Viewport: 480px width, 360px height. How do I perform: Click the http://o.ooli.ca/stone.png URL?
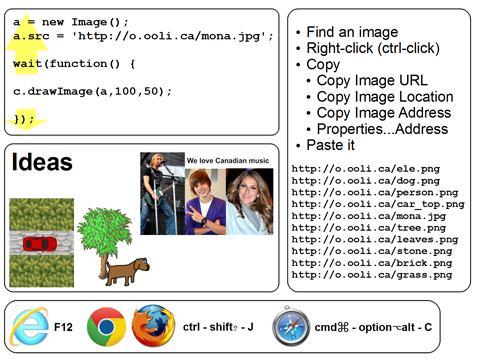click(372, 251)
